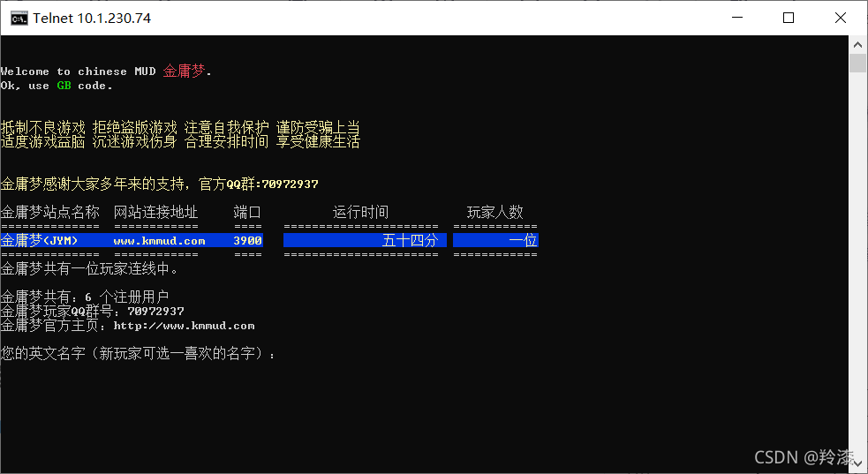Click the '运行时间' column header
This screenshot has height=474, width=868.
360,212
